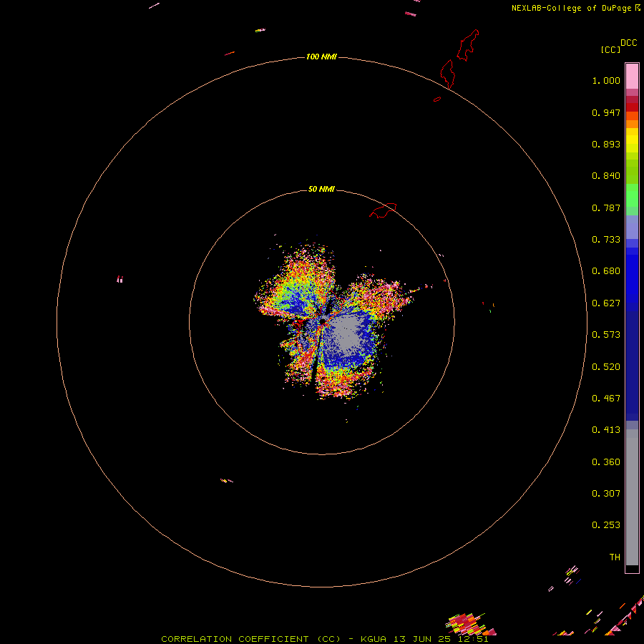Select the 0.360 legend value
The width and height of the screenshot is (644, 644).
(x=606, y=462)
